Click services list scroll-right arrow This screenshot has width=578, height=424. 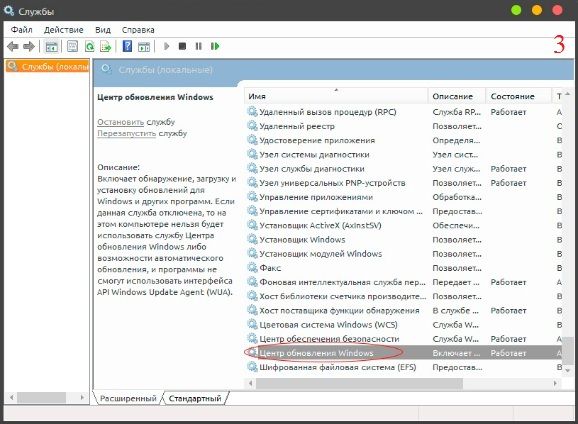click(x=555, y=383)
